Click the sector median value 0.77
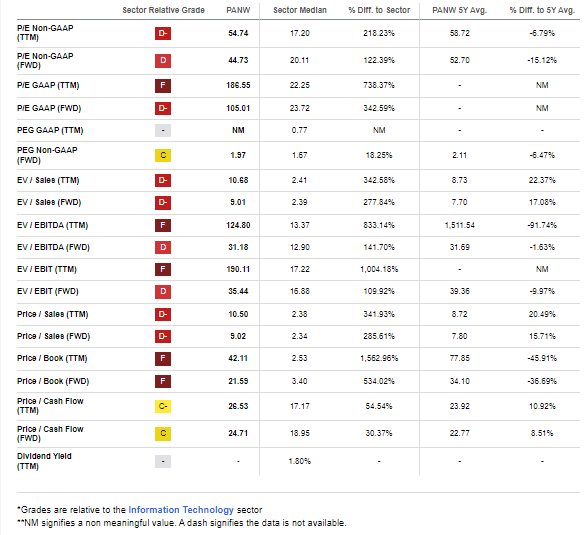587x535 pixels. [x=299, y=130]
